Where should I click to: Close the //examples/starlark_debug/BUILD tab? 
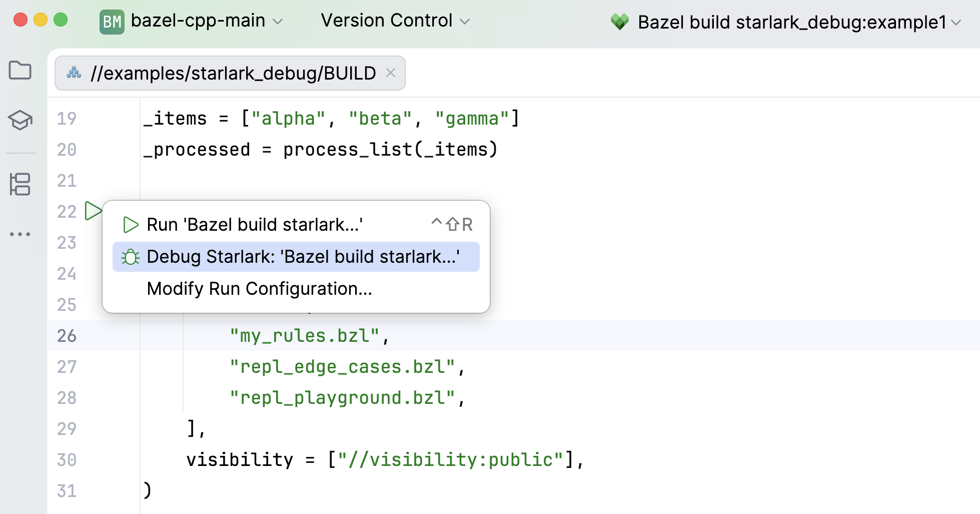coord(391,73)
